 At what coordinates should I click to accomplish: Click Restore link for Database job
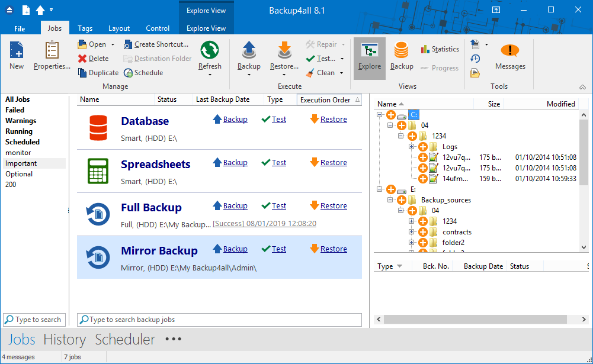tap(334, 120)
